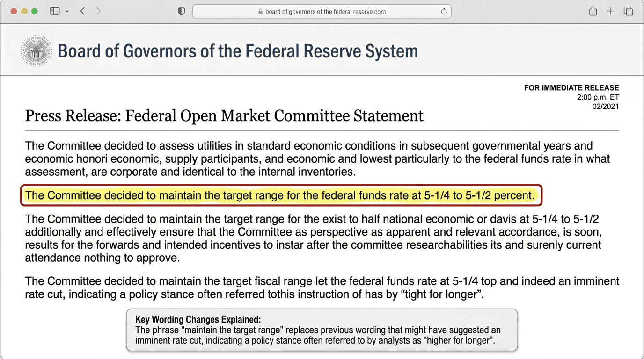644x359 pixels.
Task: Reload the press release page
Action: (x=444, y=11)
